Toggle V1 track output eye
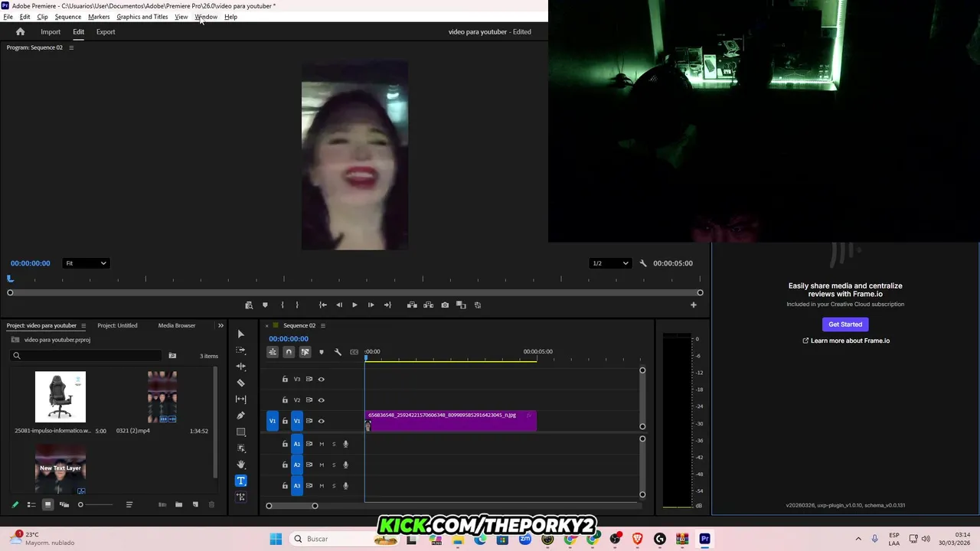The image size is (980, 551). pyautogui.click(x=321, y=421)
